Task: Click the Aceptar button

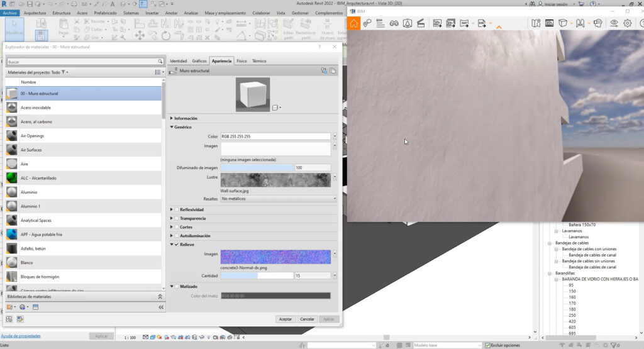Action: (286, 319)
